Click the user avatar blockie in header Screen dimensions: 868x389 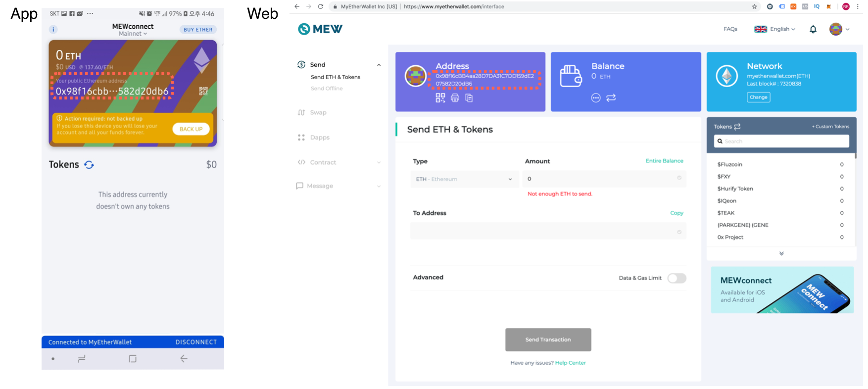[x=836, y=29]
